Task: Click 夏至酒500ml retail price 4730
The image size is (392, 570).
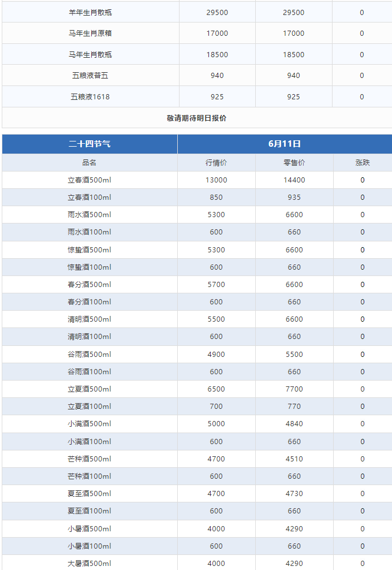Action: 294,493
